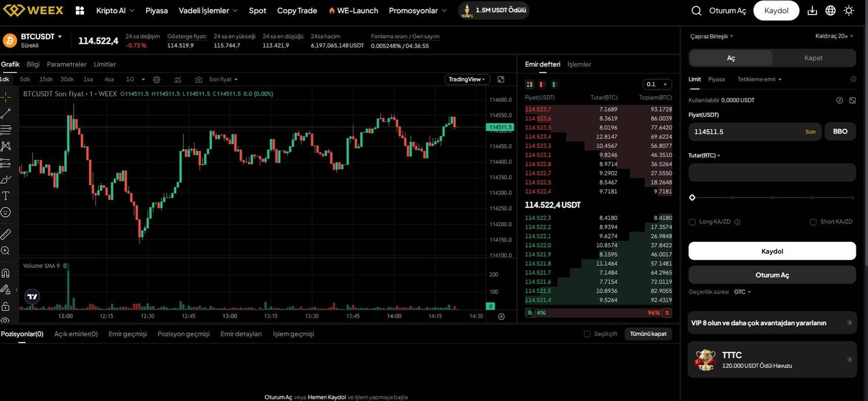Take a chart snapshot with camera icon
This screenshot has width=868, height=401.
(198, 79)
